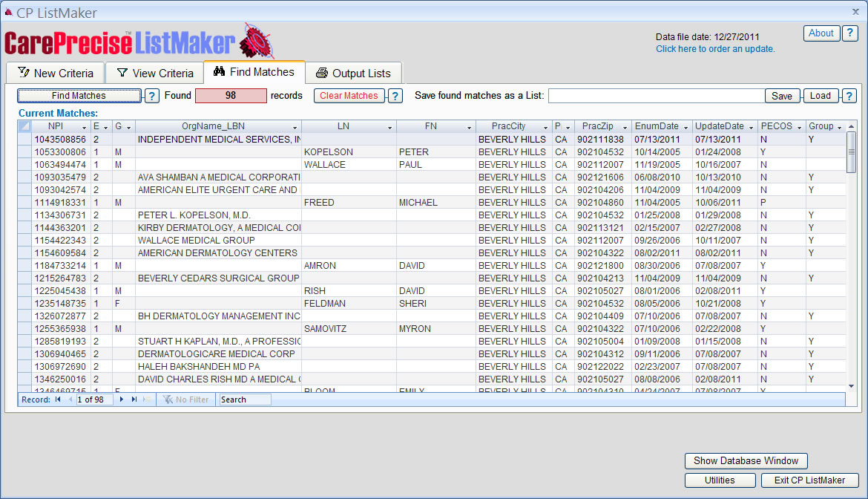The image size is (868, 499).
Task: Go to next record in navigator
Action: [121, 399]
